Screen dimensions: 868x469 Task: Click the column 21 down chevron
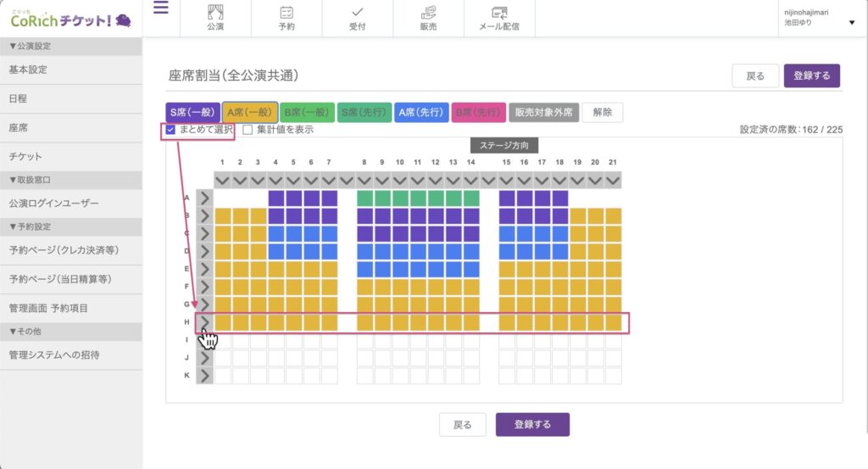pyautogui.click(x=613, y=180)
